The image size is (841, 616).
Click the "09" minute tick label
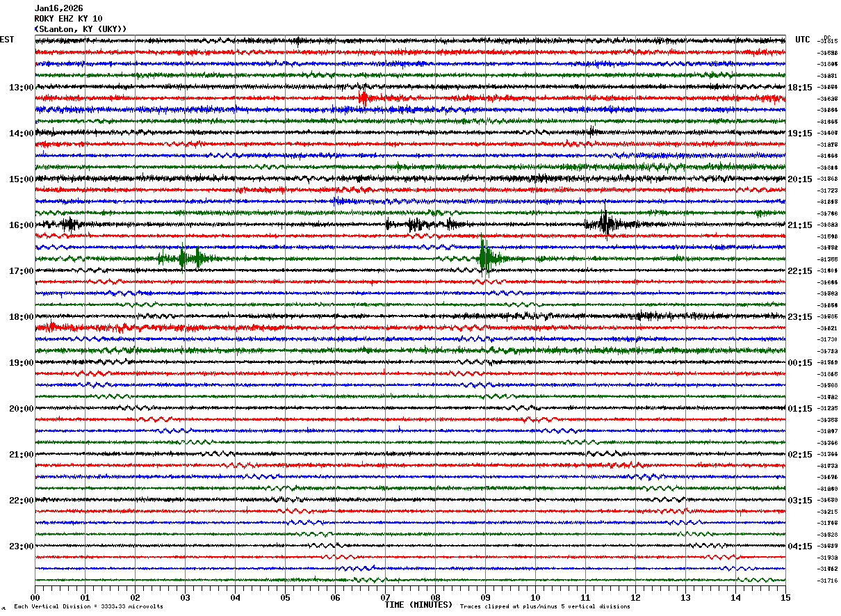tap(485, 597)
